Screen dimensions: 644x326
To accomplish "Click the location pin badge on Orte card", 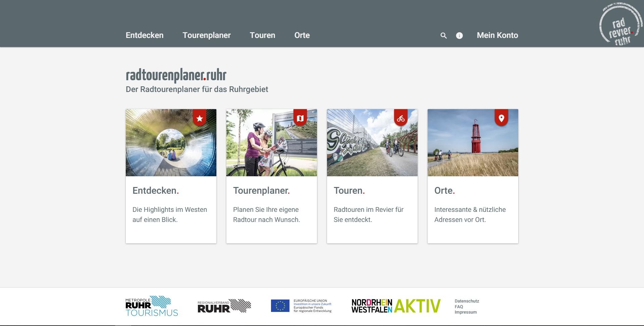I will [x=501, y=118].
